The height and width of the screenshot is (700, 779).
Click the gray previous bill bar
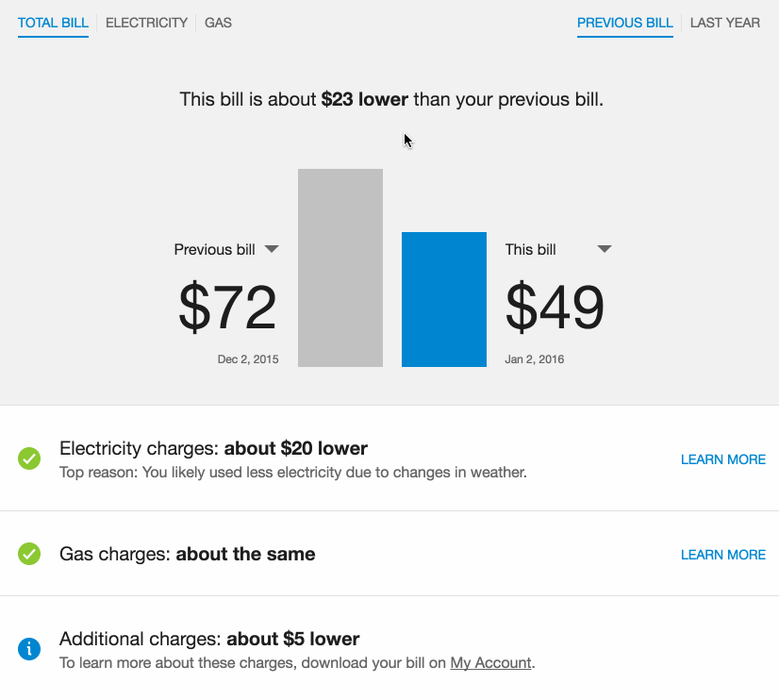(340, 268)
